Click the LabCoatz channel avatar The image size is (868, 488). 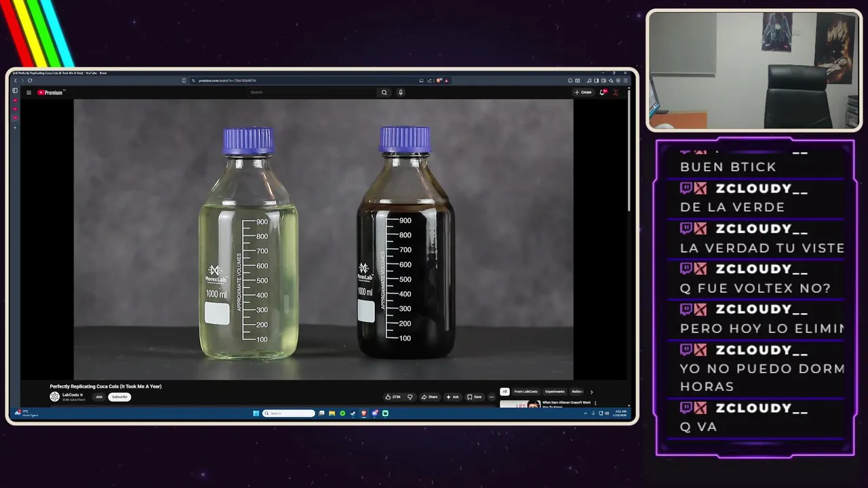pyautogui.click(x=55, y=396)
